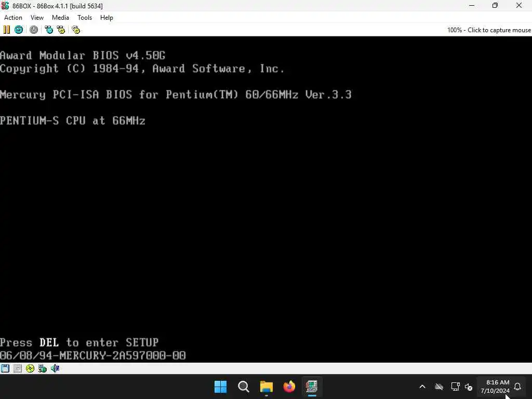The height and width of the screenshot is (399, 532).
Task: Click the muted volume tray icon
Action: coord(469,387)
